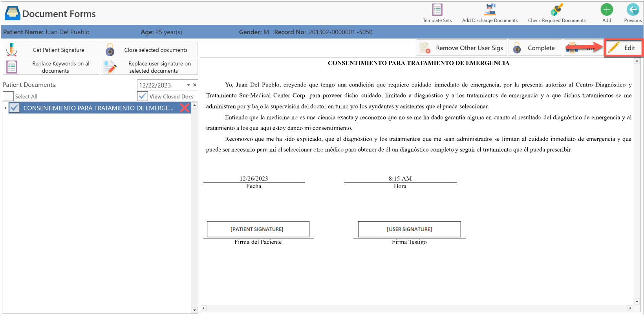Delete document with red X icon
Screen dimensions: 644x316
click(x=185, y=108)
